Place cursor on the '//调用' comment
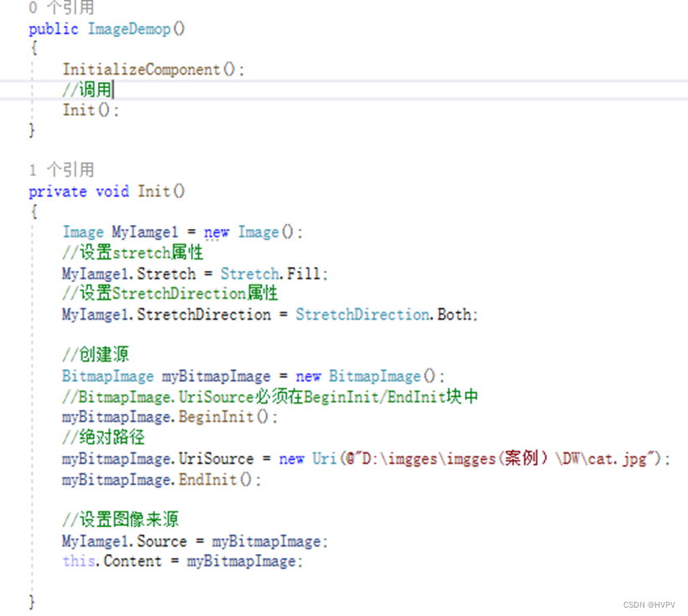The width and height of the screenshot is (688, 616). click(87, 90)
